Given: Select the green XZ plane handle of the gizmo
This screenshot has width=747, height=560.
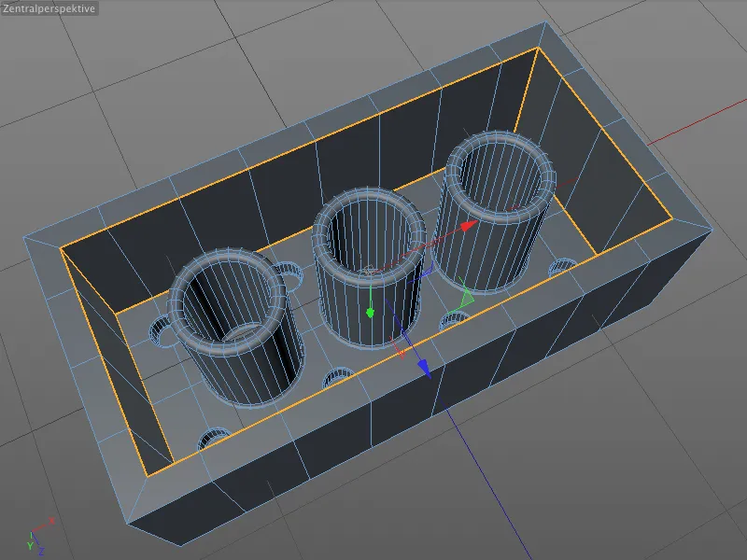Looking at the screenshot, I should coord(465,297).
